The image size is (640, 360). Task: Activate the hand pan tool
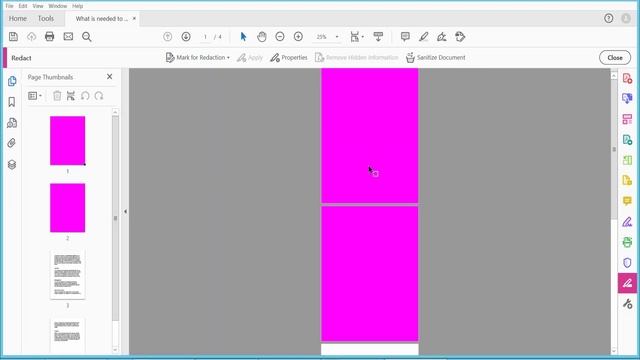pos(262,37)
